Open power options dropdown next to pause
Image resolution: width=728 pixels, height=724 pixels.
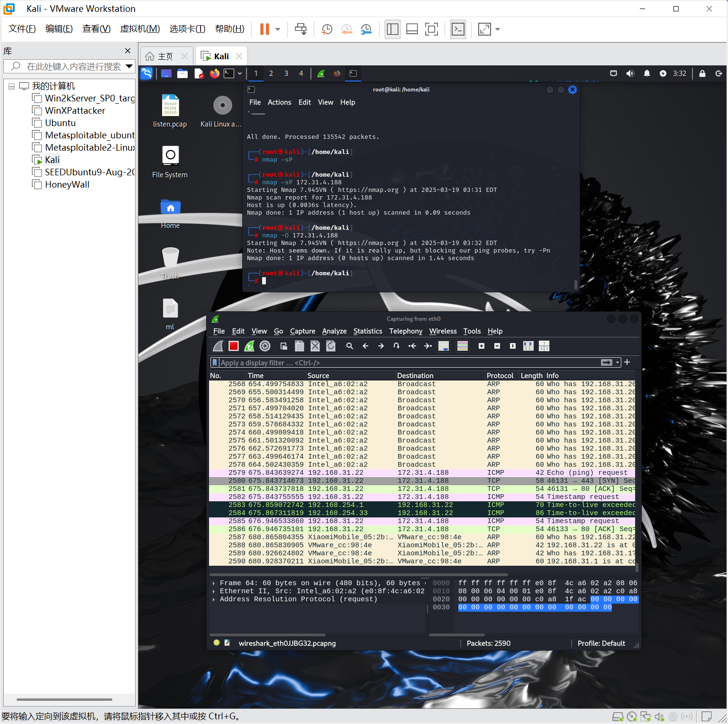278,29
